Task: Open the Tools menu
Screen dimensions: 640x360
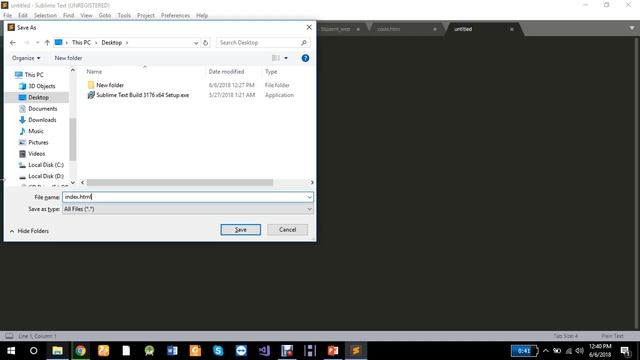Action: click(124, 15)
